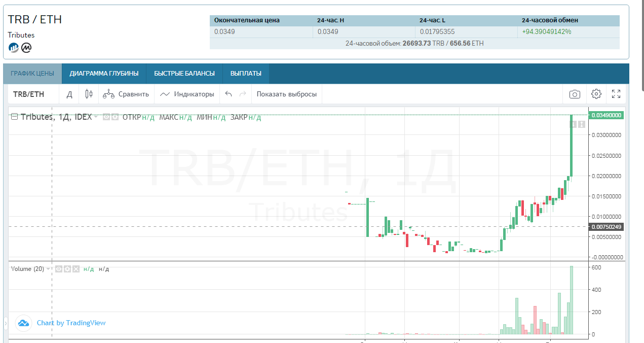Expand the left drawing toolbar arrow
This screenshot has height=343, width=644.
coord(6,323)
